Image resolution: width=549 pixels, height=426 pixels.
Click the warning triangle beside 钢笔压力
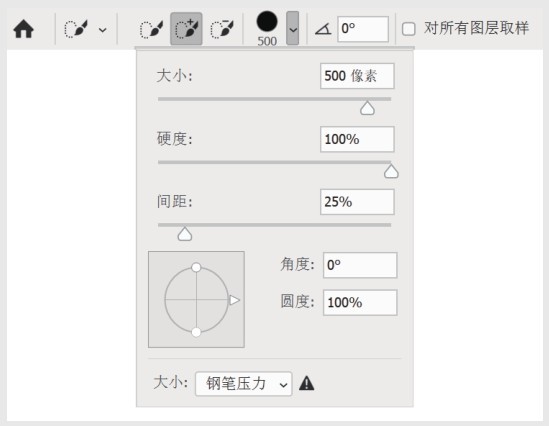pyautogui.click(x=307, y=383)
